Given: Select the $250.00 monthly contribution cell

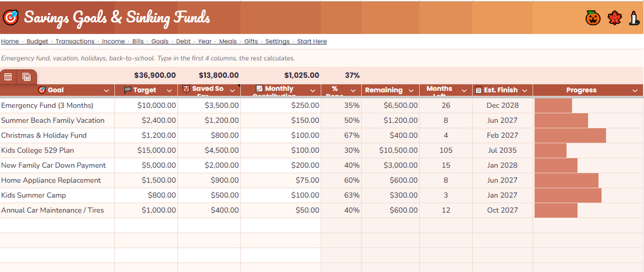Looking at the screenshot, I should pyautogui.click(x=281, y=105).
